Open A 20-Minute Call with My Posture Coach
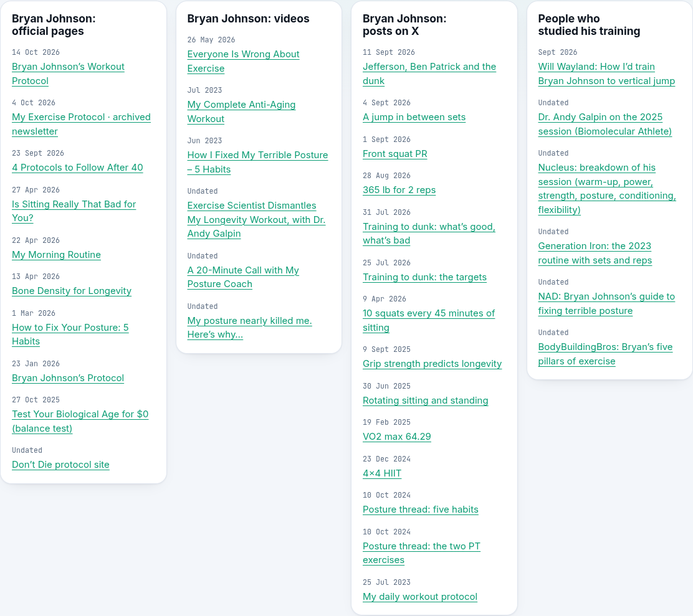 tap(243, 277)
